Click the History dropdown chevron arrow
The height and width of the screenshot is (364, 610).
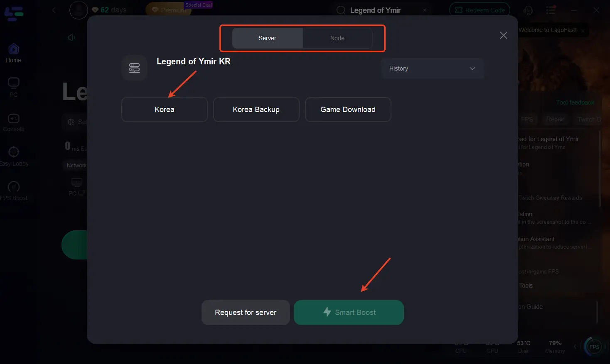coord(472,68)
